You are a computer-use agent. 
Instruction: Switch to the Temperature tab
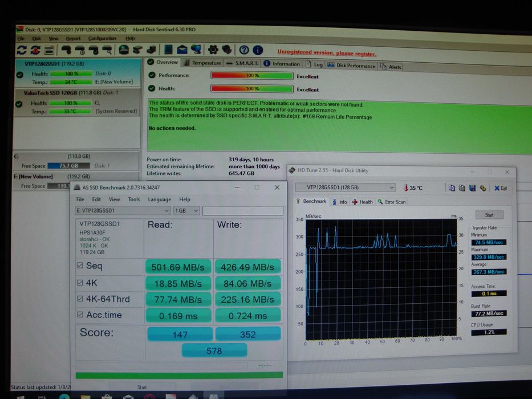coord(202,63)
